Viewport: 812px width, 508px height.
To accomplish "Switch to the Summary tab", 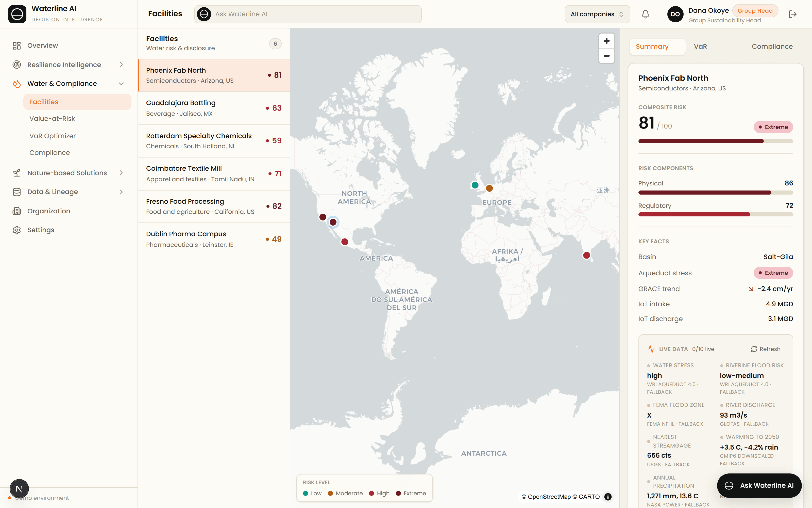I will click(x=658, y=47).
